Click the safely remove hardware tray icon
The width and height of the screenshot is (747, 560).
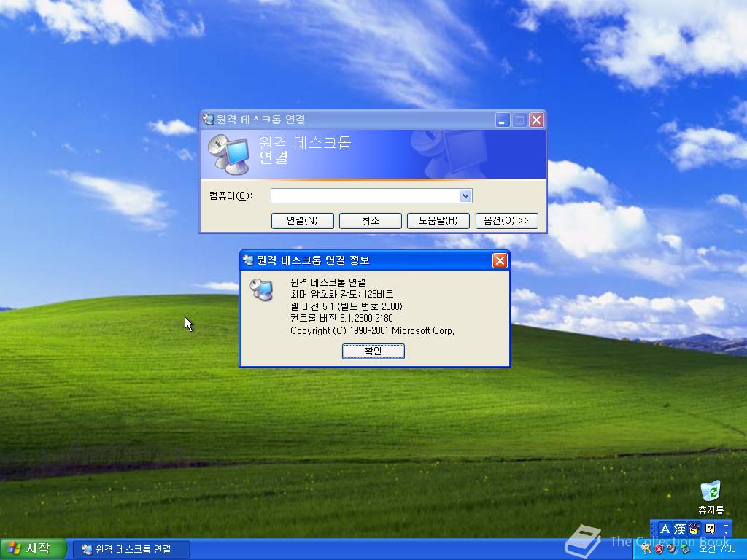(684, 549)
